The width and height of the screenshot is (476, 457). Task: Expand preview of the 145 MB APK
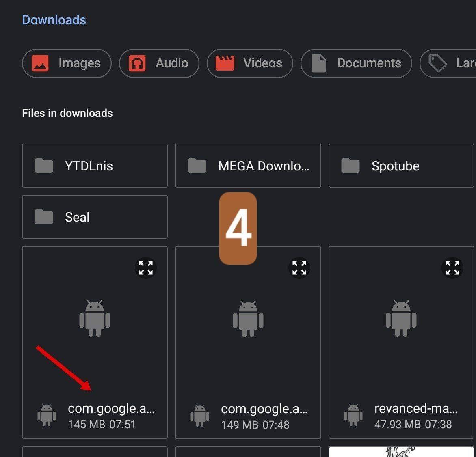[146, 268]
